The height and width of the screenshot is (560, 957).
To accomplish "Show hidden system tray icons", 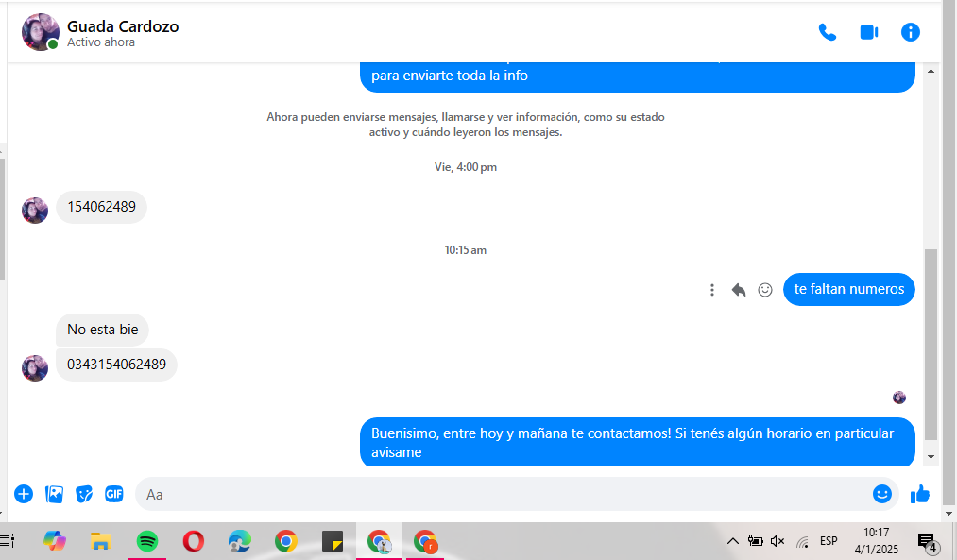I will click(732, 541).
